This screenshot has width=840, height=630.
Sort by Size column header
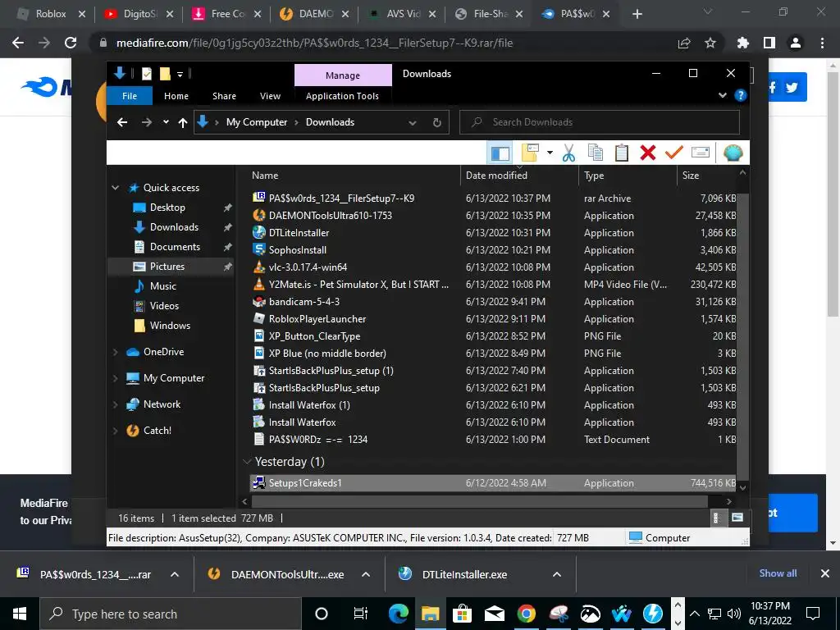691,176
